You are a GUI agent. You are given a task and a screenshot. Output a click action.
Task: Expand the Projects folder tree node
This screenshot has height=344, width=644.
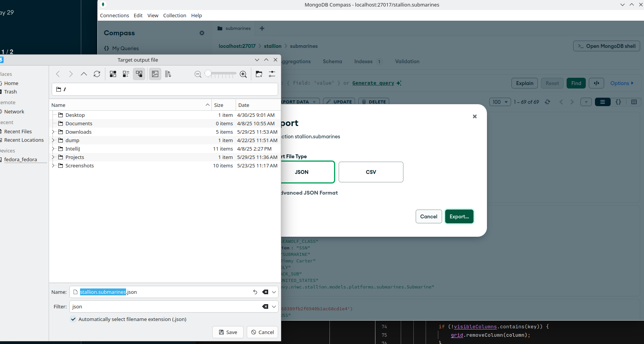(x=53, y=157)
